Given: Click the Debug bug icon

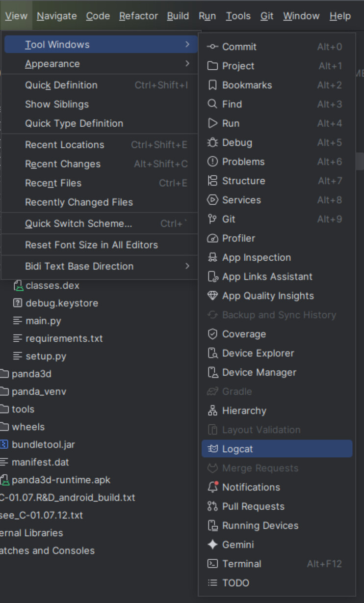Looking at the screenshot, I should 212,142.
